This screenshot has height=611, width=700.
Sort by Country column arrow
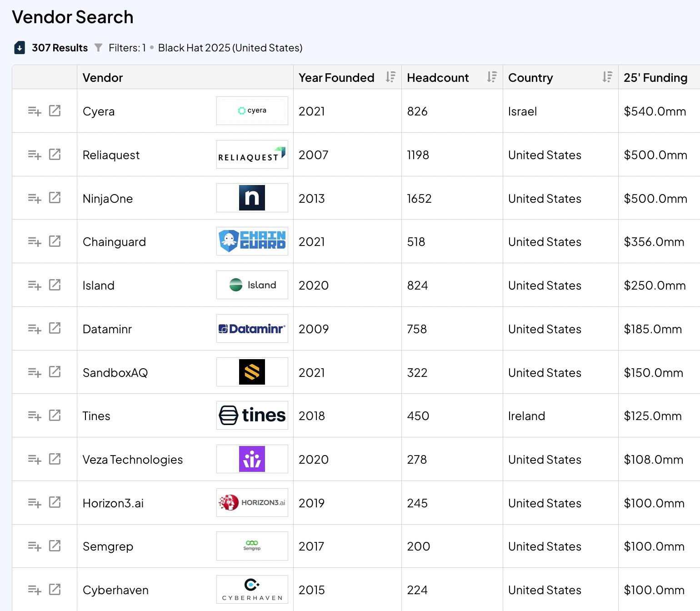point(607,77)
